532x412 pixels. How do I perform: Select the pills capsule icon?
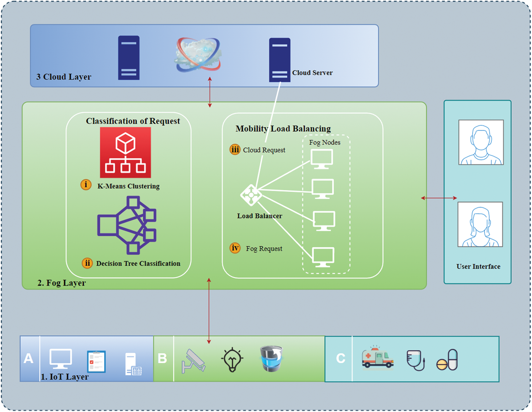point(447,360)
